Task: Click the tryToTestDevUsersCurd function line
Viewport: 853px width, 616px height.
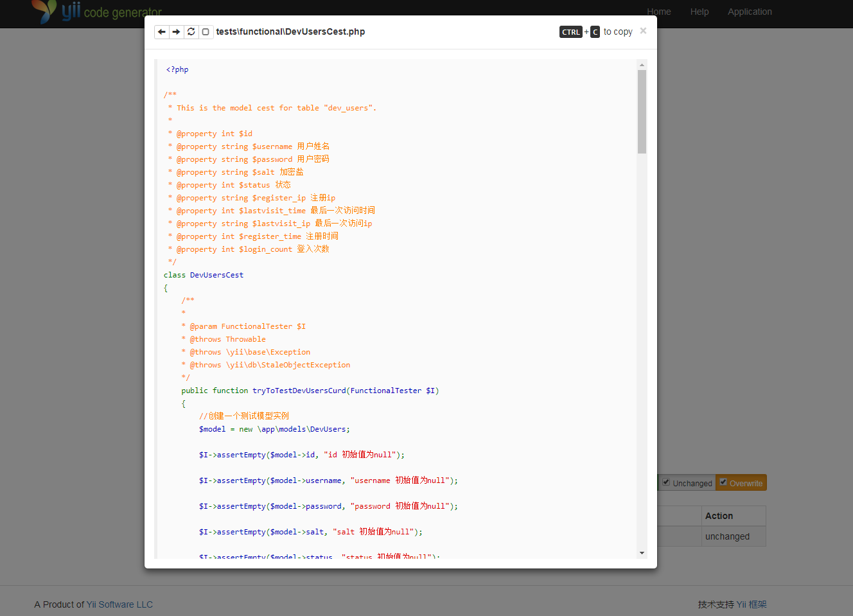Action: (x=310, y=391)
